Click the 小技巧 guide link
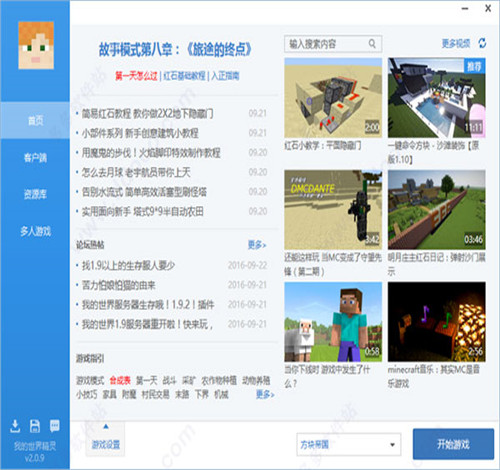Image resolution: width=500 pixels, height=470 pixels. pos(86,395)
